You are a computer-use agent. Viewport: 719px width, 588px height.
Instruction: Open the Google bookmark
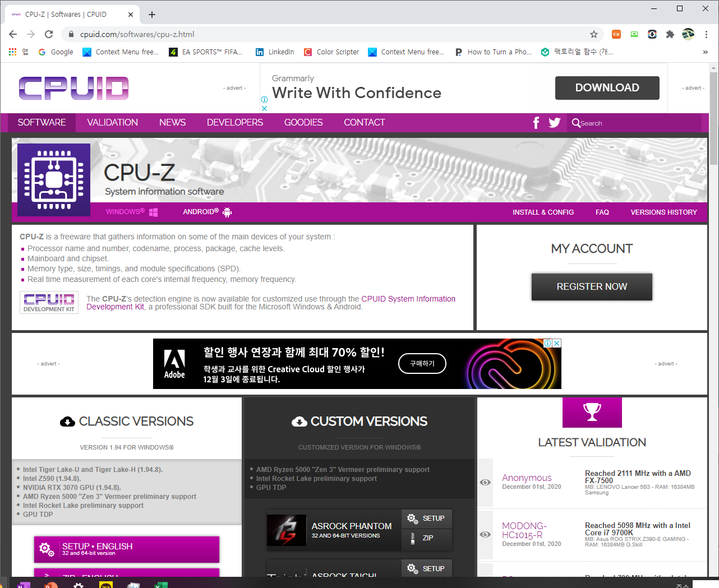point(56,52)
